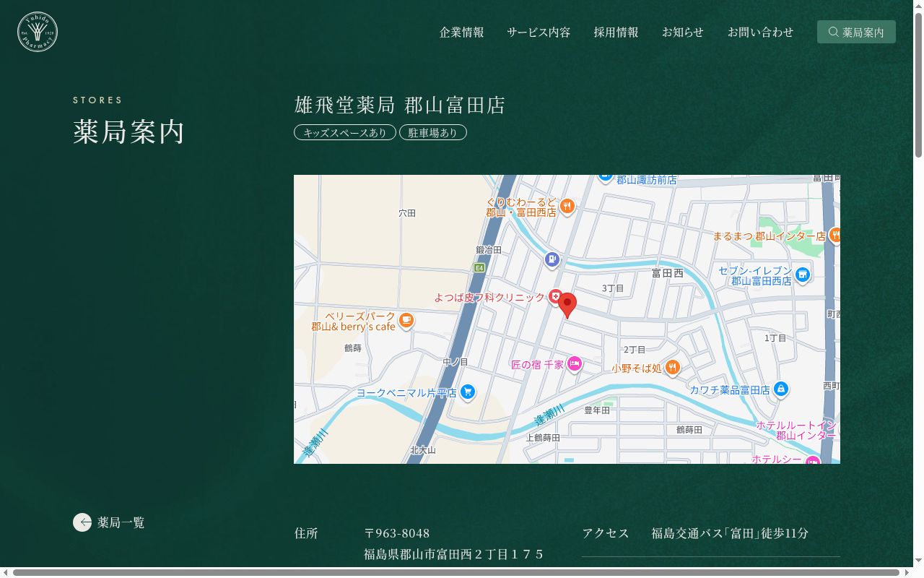
Task: Click the 駐車場あり tag
Action: [x=433, y=132]
